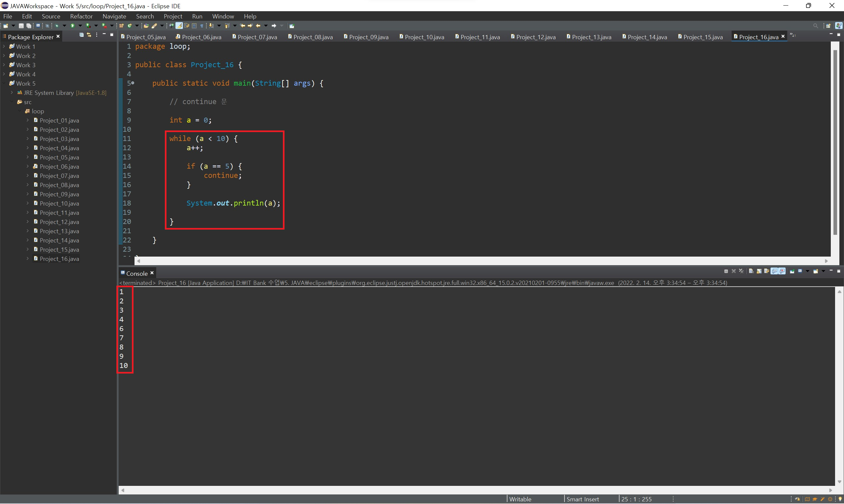This screenshot has height=504, width=844.
Task: Click the editor vertical scrollbar
Action: pyautogui.click(x=835, y=143)
